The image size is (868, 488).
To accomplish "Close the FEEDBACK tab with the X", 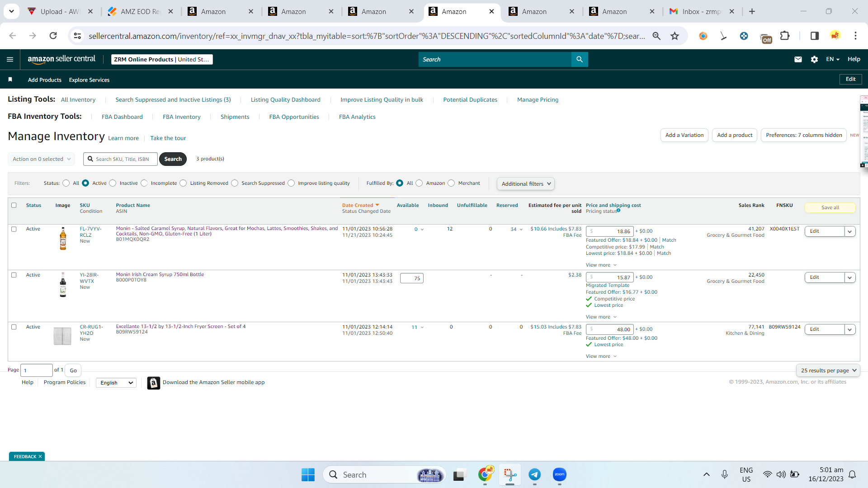I will (x=40, y=456).
